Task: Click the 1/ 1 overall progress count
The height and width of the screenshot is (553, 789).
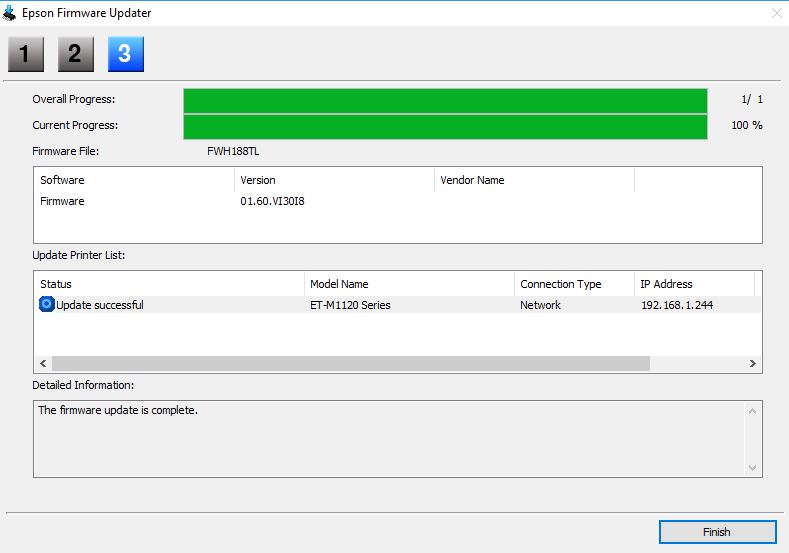Action: click(x=752, y=99)
